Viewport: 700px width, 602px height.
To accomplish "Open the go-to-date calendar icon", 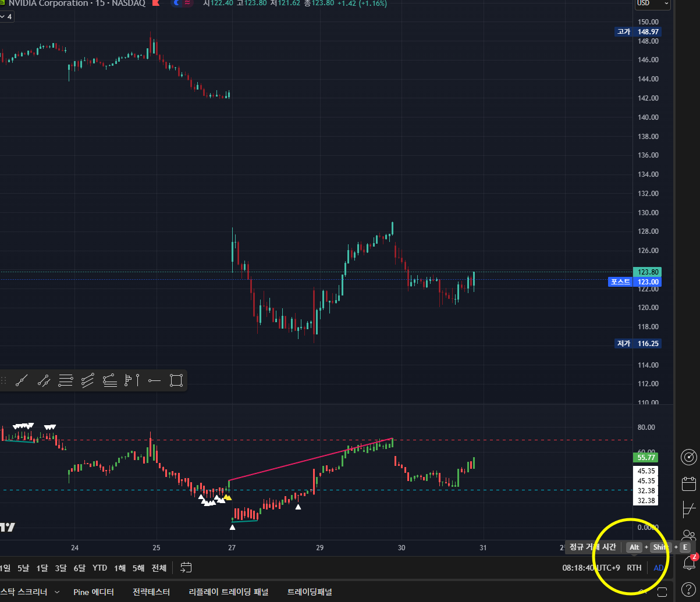I will click(186, 567).
